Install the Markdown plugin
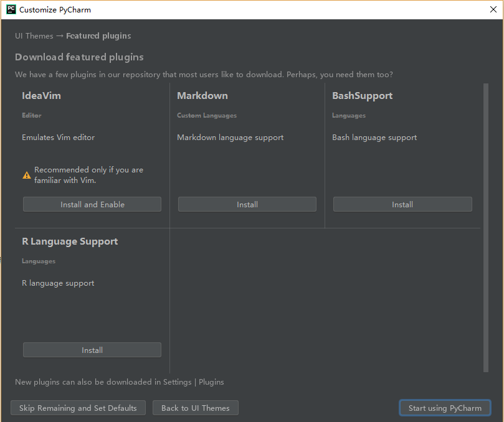 coord(247,204)
